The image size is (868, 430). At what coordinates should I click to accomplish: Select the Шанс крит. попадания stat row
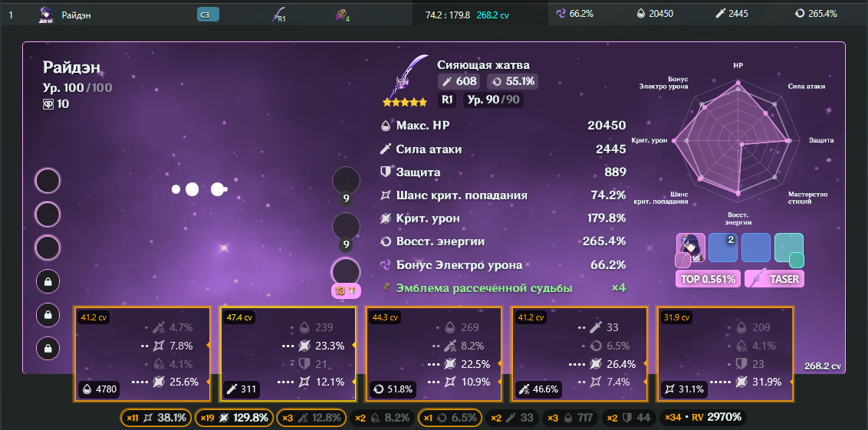[504, 195]
